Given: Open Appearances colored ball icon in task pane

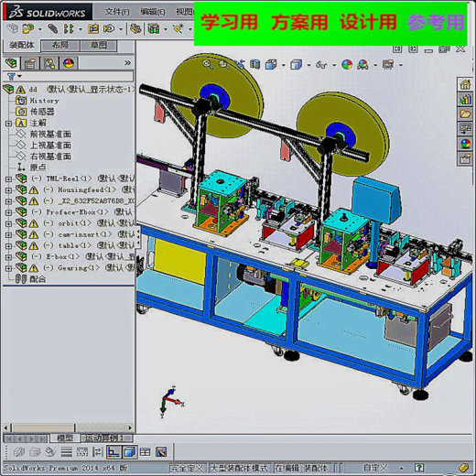Looking at the screenshot, I should 465,144.
